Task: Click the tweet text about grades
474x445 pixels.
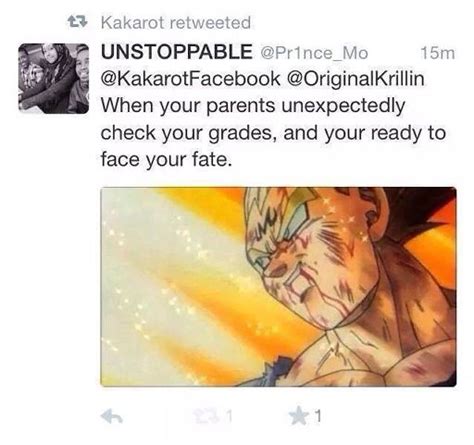Action: (x=273, y=133)
